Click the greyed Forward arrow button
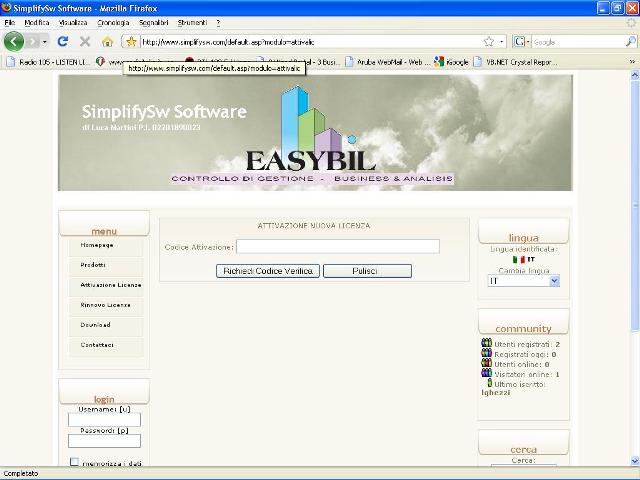This screenshot has height=480, width=640. click(33, 41)
